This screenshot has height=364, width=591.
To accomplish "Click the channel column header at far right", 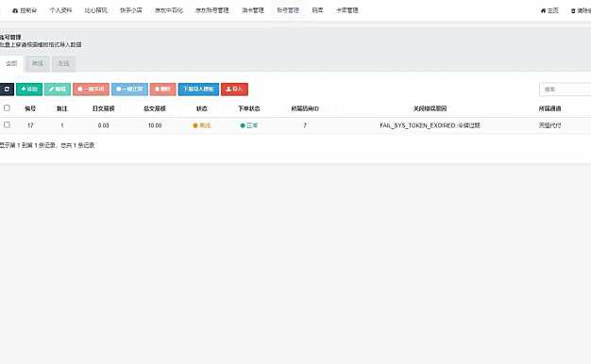I will coord(549,108).
